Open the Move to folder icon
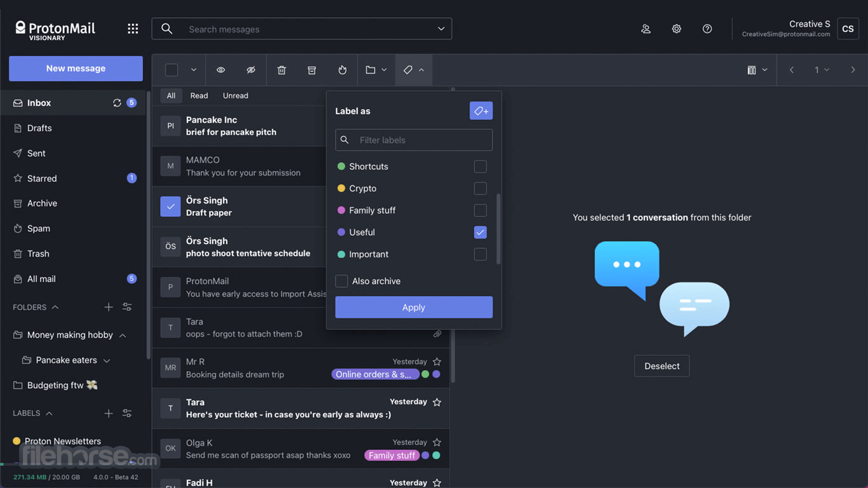 click(370, 70)
